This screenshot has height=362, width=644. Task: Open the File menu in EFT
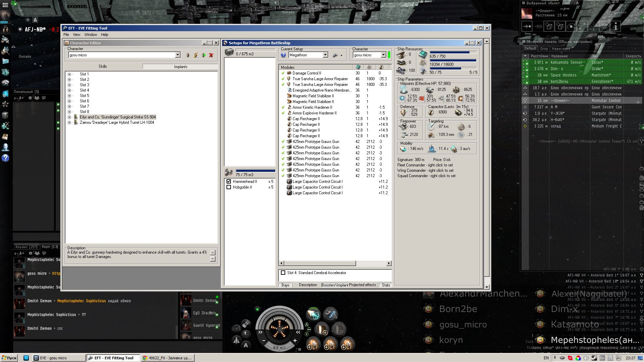click(66, 35)
